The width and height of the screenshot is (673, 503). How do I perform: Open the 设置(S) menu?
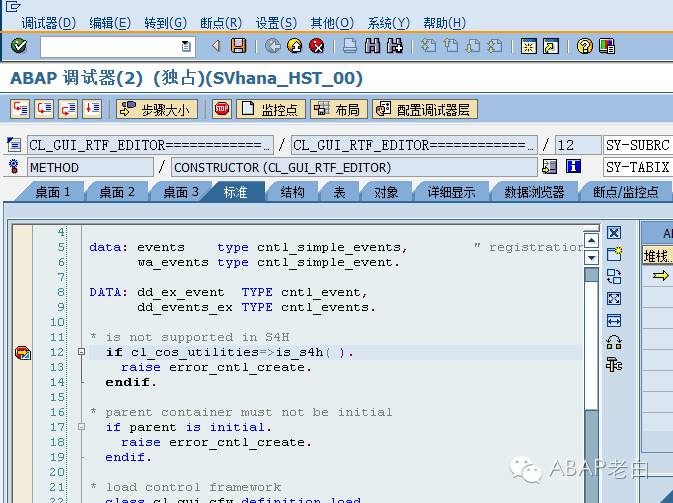coord(276,23)
